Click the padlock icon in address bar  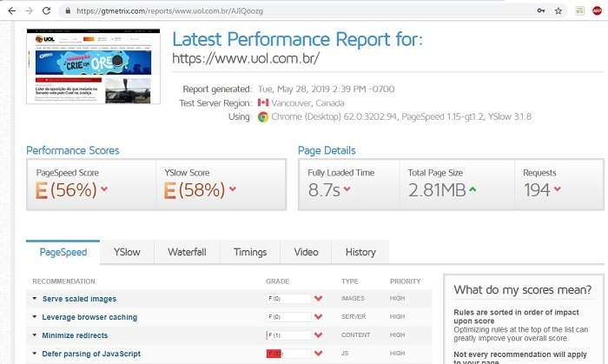(68, 10)
